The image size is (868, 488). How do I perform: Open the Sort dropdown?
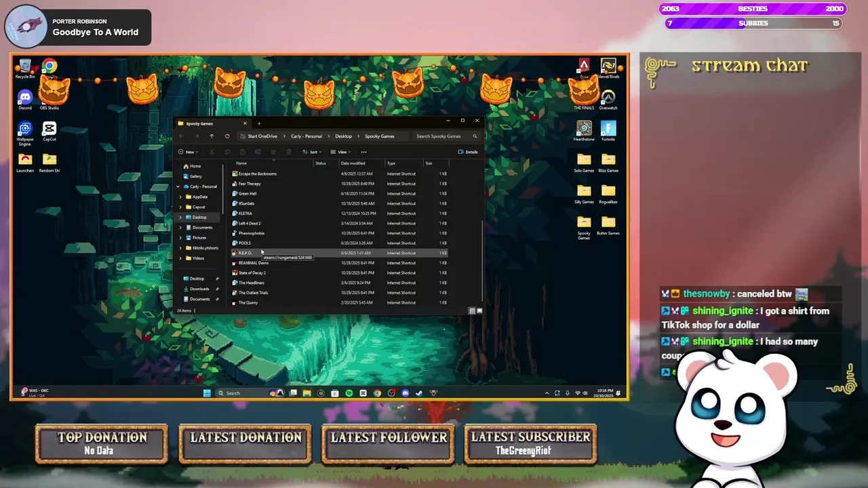pos(311,152)
